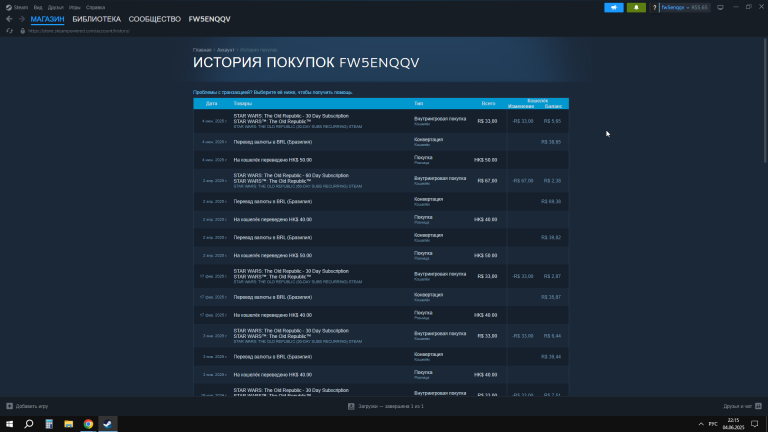Click the Steam taskbar icon

[108, 424]
